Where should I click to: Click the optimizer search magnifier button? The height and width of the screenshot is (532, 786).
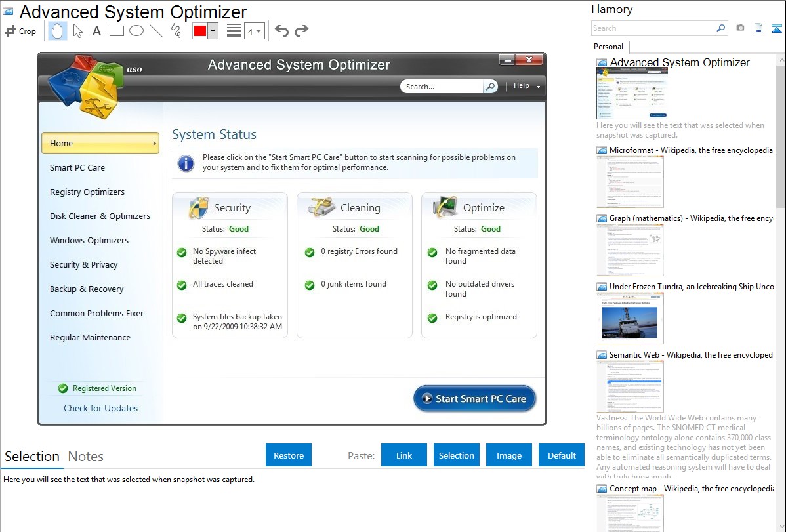point(490,86)
